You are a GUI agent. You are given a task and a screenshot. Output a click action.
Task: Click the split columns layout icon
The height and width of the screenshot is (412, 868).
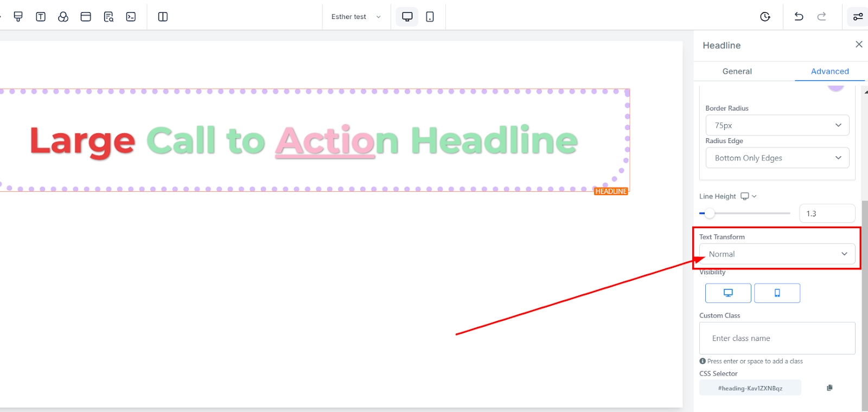coord(163,17)
